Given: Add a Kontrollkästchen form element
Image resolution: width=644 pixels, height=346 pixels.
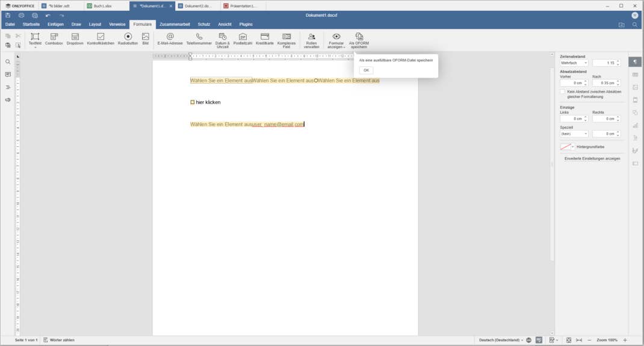Looking at the screenshot, I should [101, 40].
